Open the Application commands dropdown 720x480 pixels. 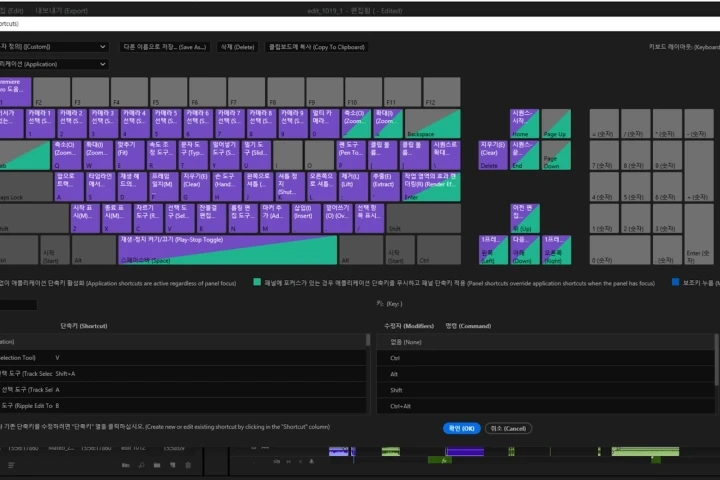tap(54, 64)
